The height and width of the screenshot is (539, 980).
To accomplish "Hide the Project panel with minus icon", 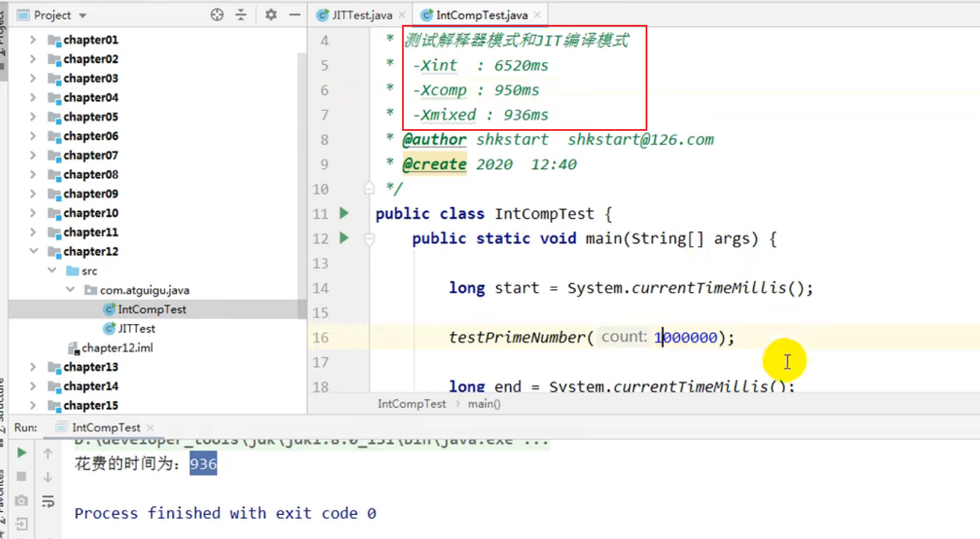I will [294, 15].
